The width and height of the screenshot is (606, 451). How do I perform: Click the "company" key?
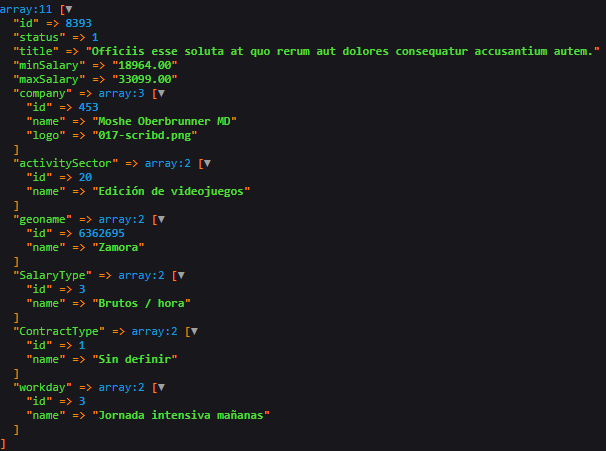[x=43, y=93]
